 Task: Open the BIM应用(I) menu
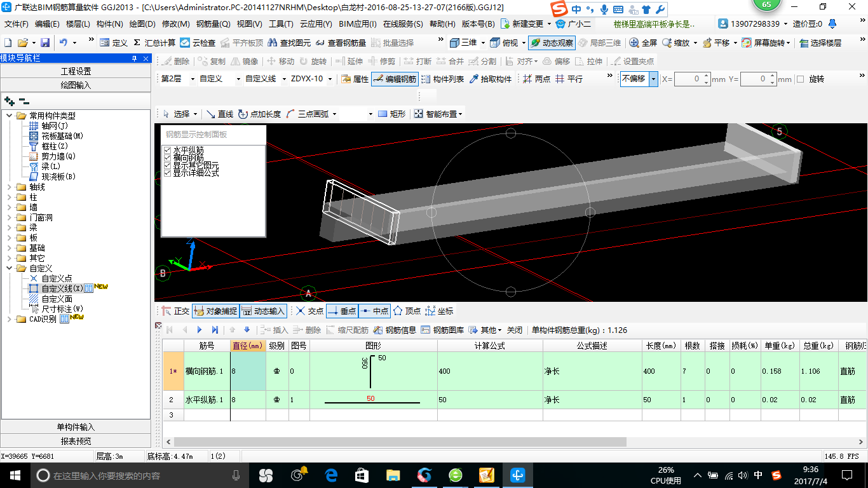358,24
